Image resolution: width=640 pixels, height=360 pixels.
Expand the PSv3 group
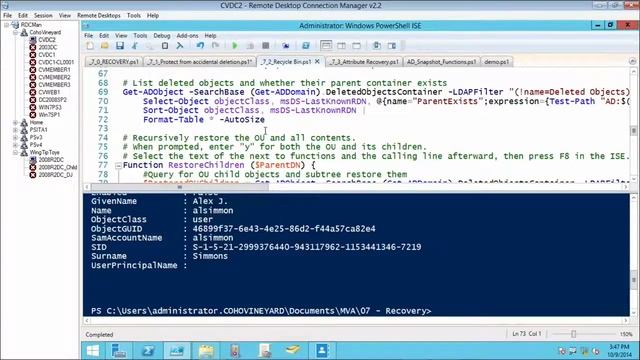[x=16, y=138]
